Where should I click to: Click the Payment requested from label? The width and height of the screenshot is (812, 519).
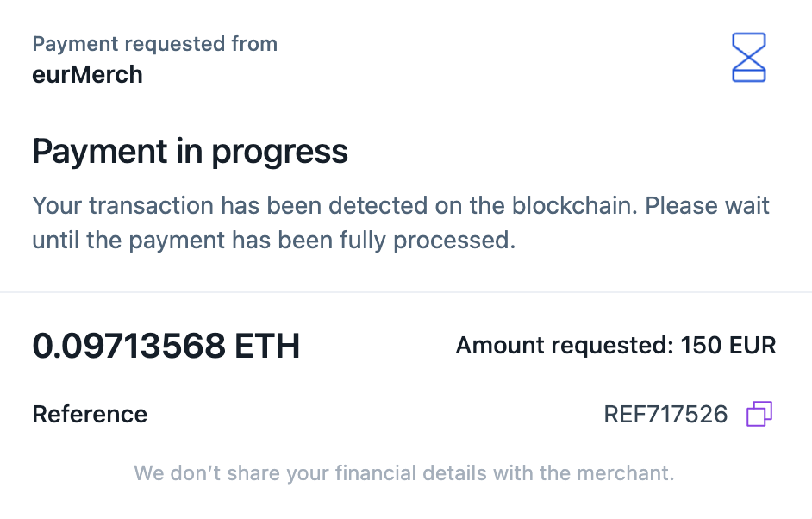[x=155, y=44]
